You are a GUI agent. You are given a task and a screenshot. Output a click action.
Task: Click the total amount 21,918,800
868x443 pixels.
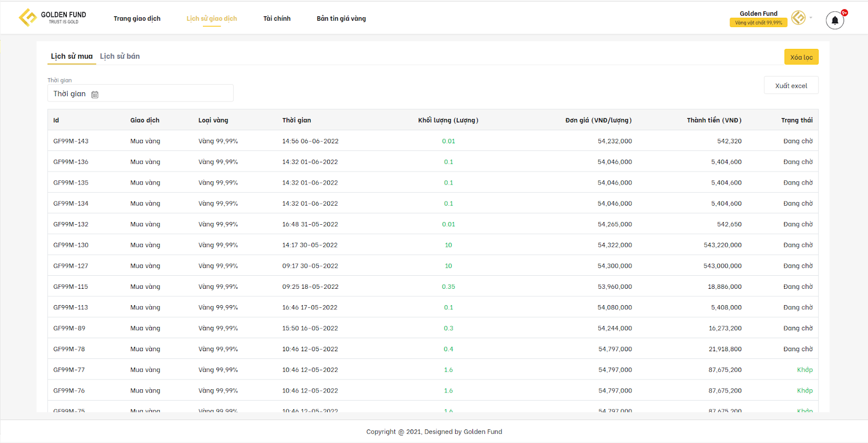pos(725,349)
